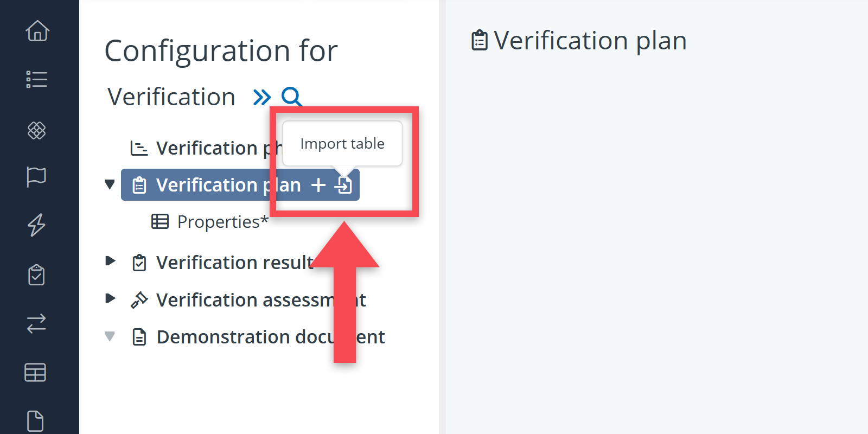Expand the Verification result node
Image resolution: width=868 pixels, height=434 pixels.
click(x=110, y=261)
